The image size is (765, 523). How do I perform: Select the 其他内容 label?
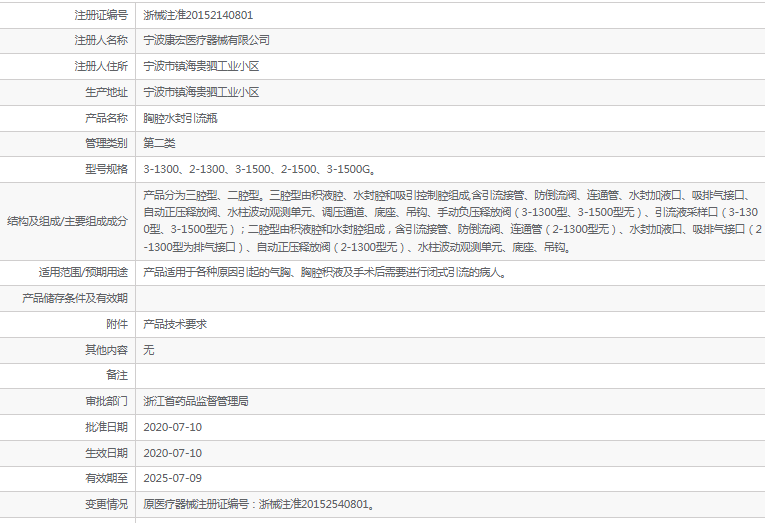coord(106,350)
